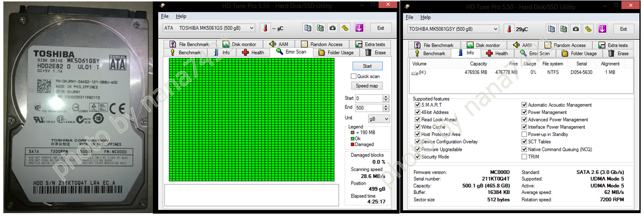This screenshot has height=216, width=644.
Task: Open the Erase tab in Info window
Action: point(619,54)
